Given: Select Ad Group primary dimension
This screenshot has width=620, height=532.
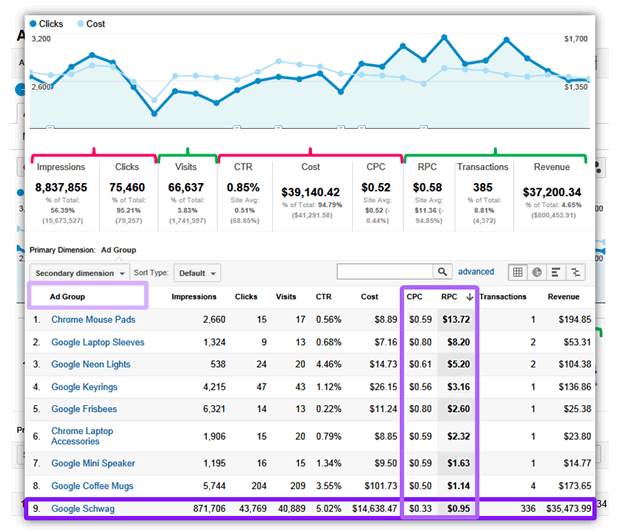Looking at the screenshot, I should coord(119,250).
